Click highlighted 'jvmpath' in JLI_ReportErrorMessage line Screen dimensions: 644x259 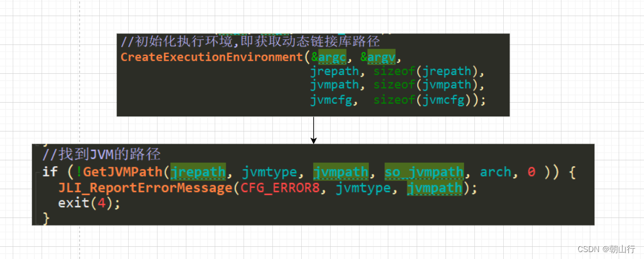click(x=435, y=189)
